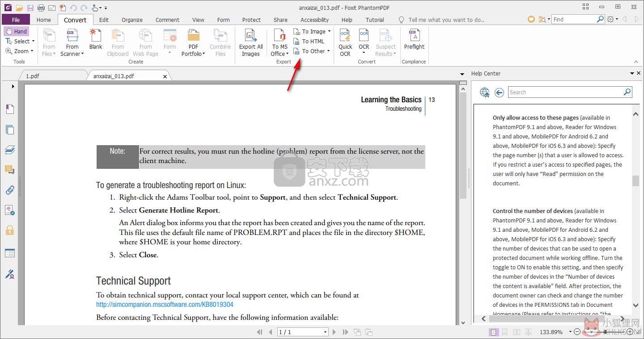644x339 pixels.
Task: Redo the last action
Action: point(84,8)
